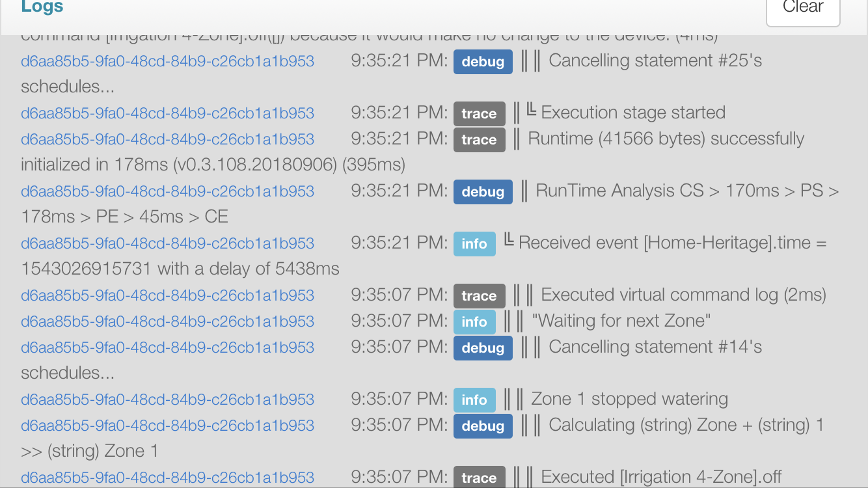Follow the ID link on the Runtime 41566 bytes row

point(167,139)
